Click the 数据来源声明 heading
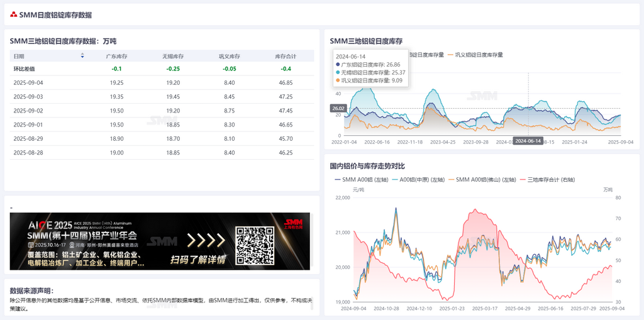The image size is (644, 320). coord(32,290)
